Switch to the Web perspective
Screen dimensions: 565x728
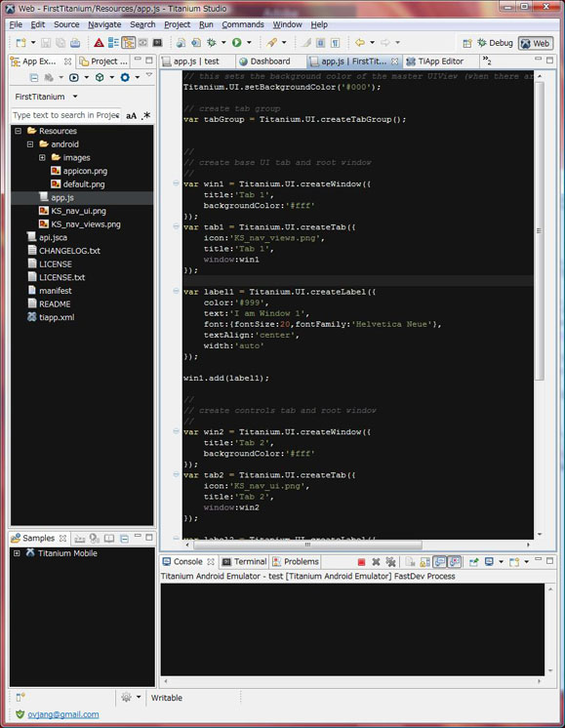pos(536,43)
